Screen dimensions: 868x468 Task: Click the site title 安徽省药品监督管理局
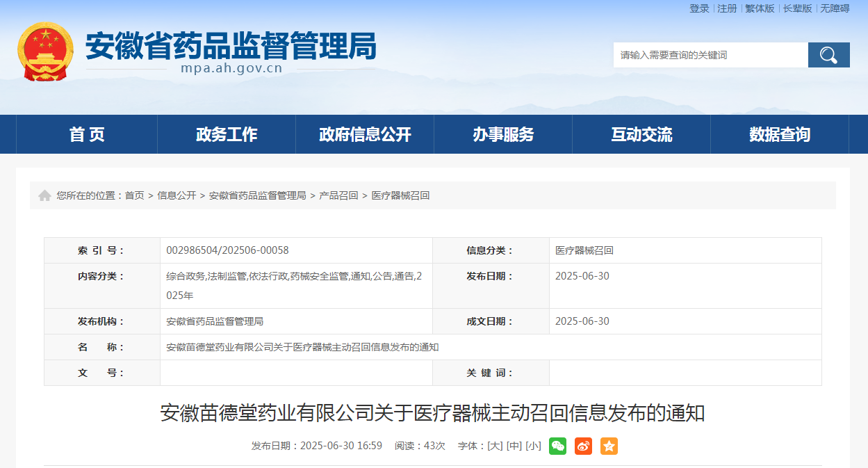coord(231,45)
